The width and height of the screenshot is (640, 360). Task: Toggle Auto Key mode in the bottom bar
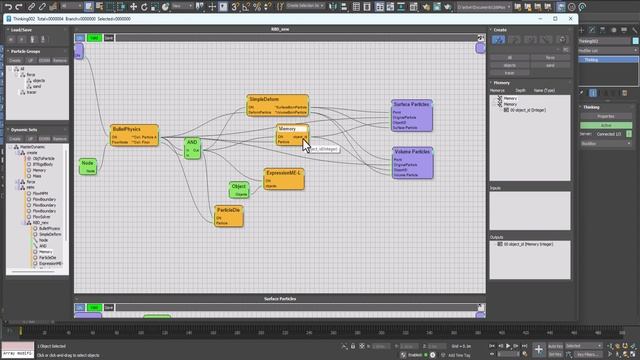click(x=555, y=346)
